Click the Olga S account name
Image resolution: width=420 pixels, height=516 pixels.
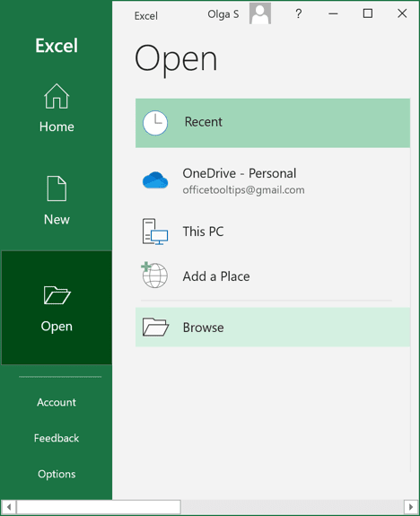[223, 14]
